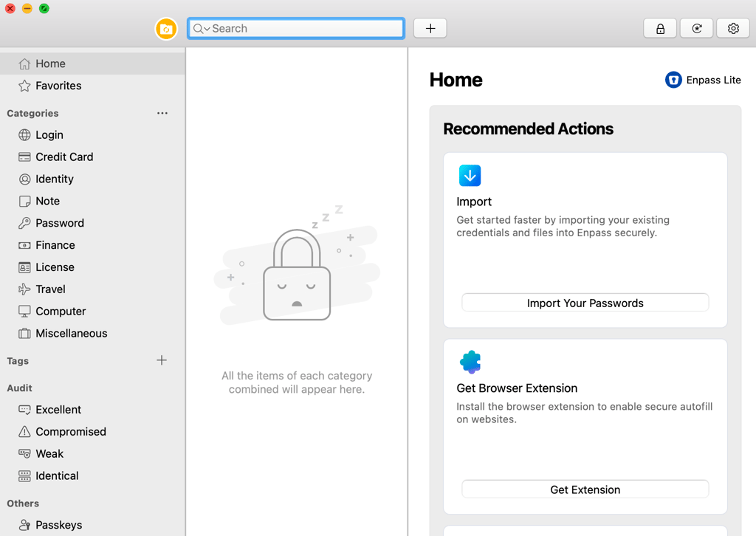Click the Passkeys icon
The width and height of the screenshot is (756, 536).
(x=24, y=525)
